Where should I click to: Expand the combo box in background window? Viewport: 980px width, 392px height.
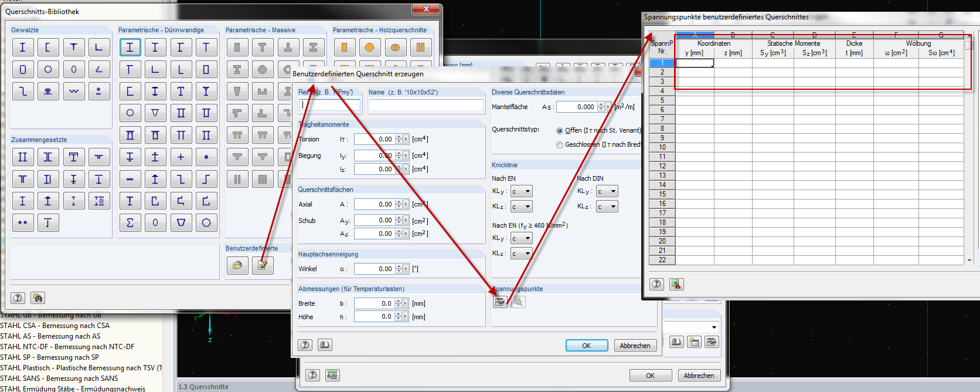point(714,327)
